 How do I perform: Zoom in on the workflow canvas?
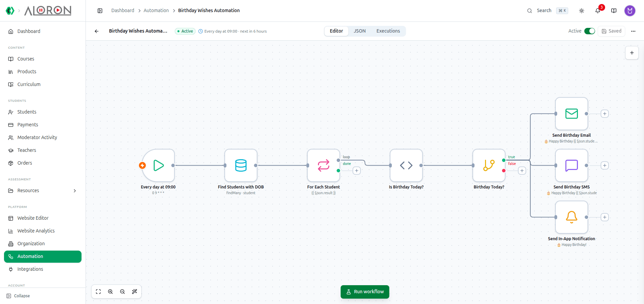[x=110, y=292]
